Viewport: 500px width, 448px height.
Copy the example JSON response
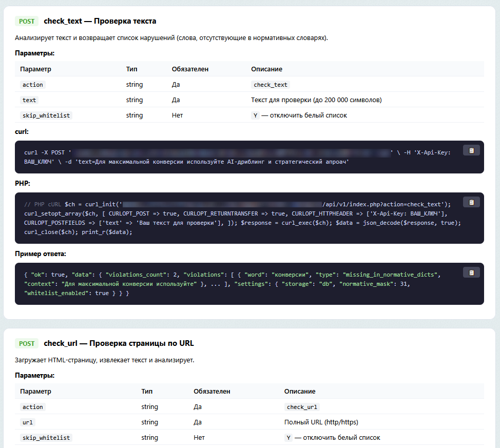pos(471,272)
